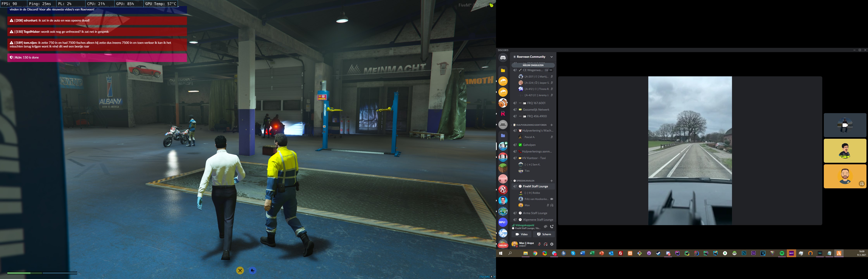
Task: Disconnect from voice call icon
Action: pos(552,226)
